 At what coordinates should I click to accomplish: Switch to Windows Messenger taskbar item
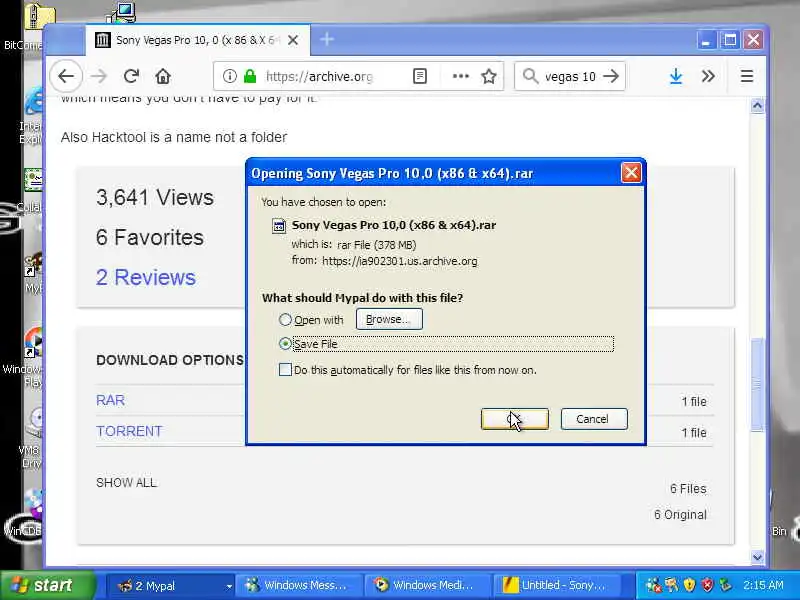(301, 586)
